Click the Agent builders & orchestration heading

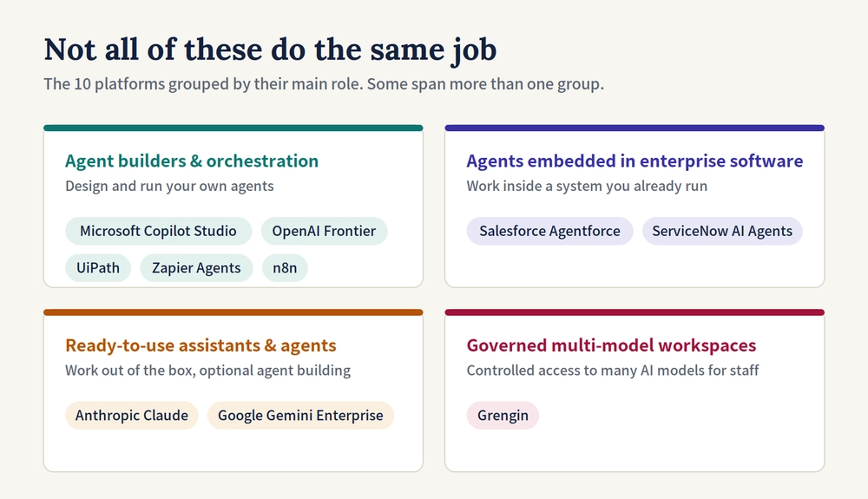click(x=192, y=161)
